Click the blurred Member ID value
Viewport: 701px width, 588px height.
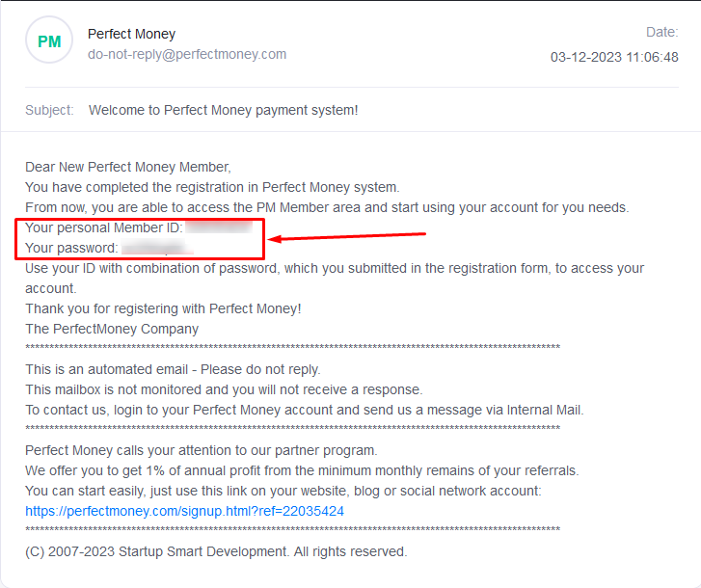coord(219,227)
